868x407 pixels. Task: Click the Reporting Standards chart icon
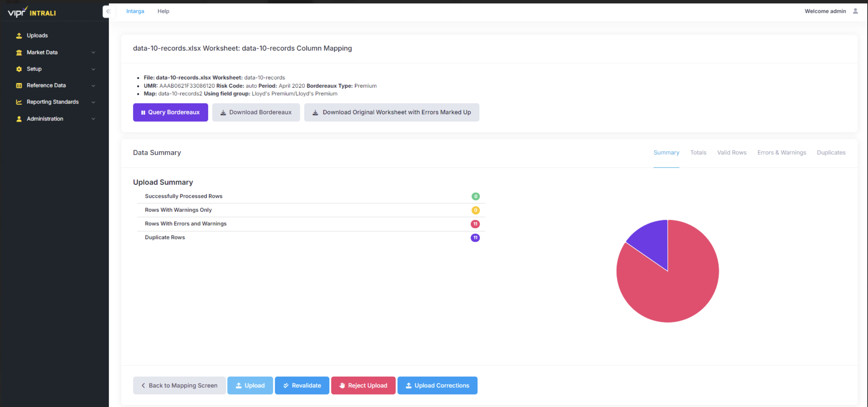19,102
